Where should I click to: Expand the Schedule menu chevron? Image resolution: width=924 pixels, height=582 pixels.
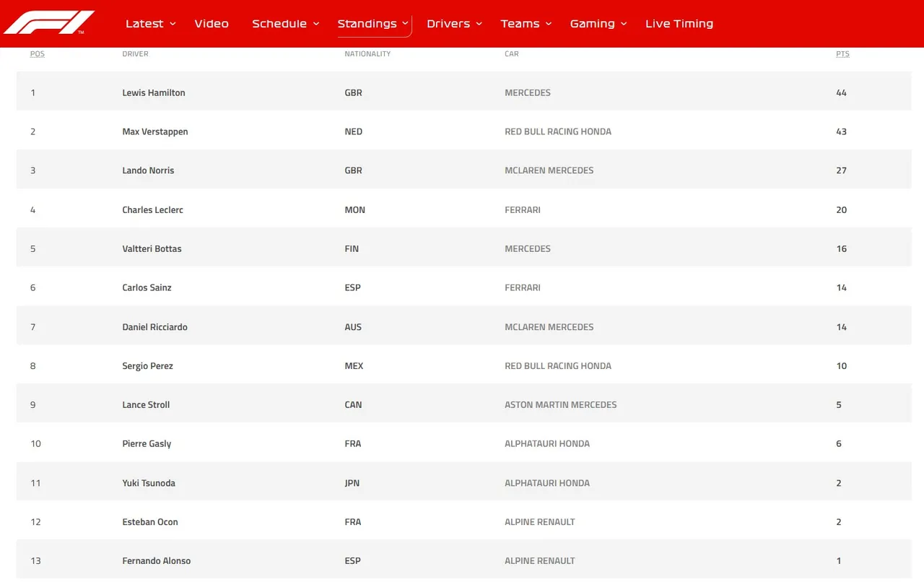[x=316, y=24]
